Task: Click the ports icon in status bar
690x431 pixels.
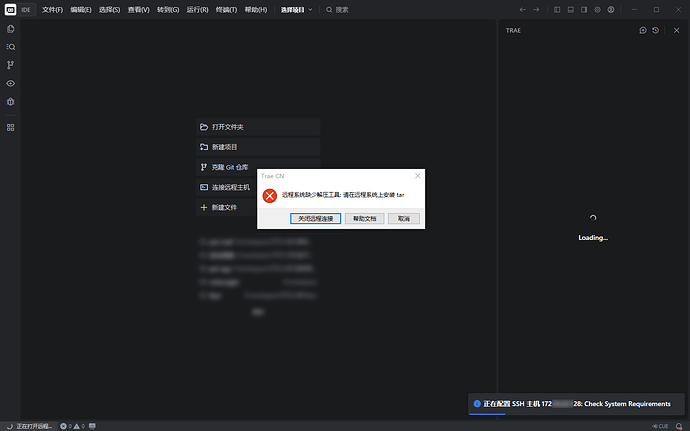Action: pos(92,426)
